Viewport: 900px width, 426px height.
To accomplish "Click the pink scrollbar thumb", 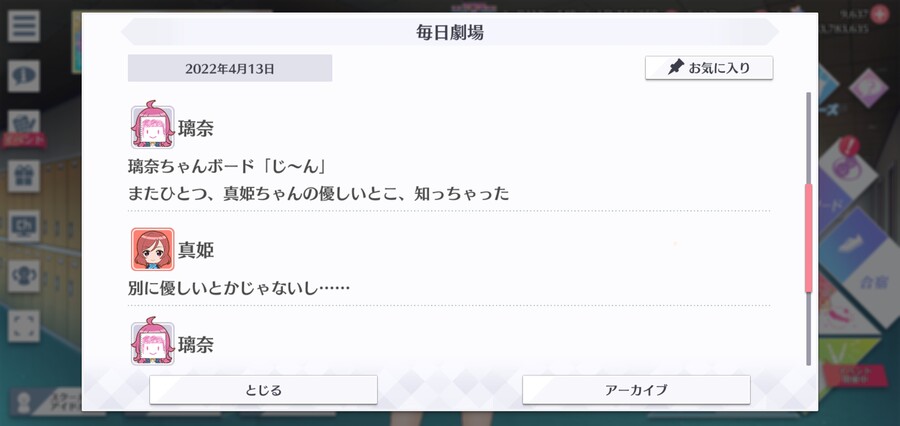I will (809, 238).
